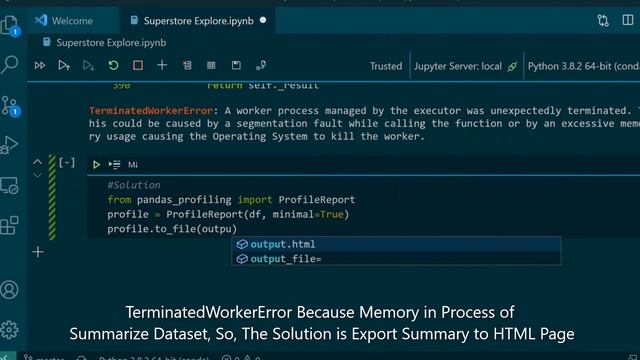Place cursor in profile.to_file(outpu) line

pyautogui.click(x=172, y=229)
